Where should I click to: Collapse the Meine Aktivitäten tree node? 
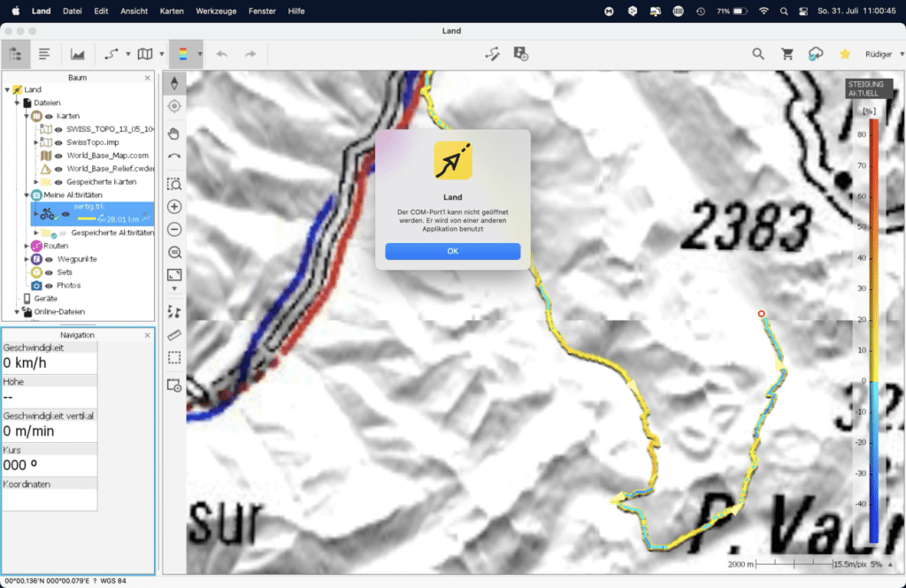(x=27, y=195)
